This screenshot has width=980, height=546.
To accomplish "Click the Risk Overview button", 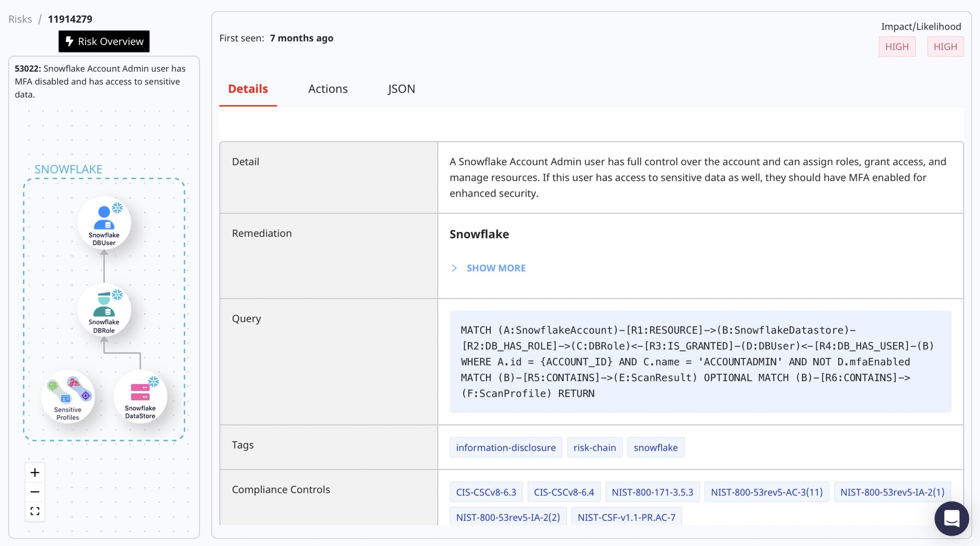I will pyautogui.click(x=104, y=41).
